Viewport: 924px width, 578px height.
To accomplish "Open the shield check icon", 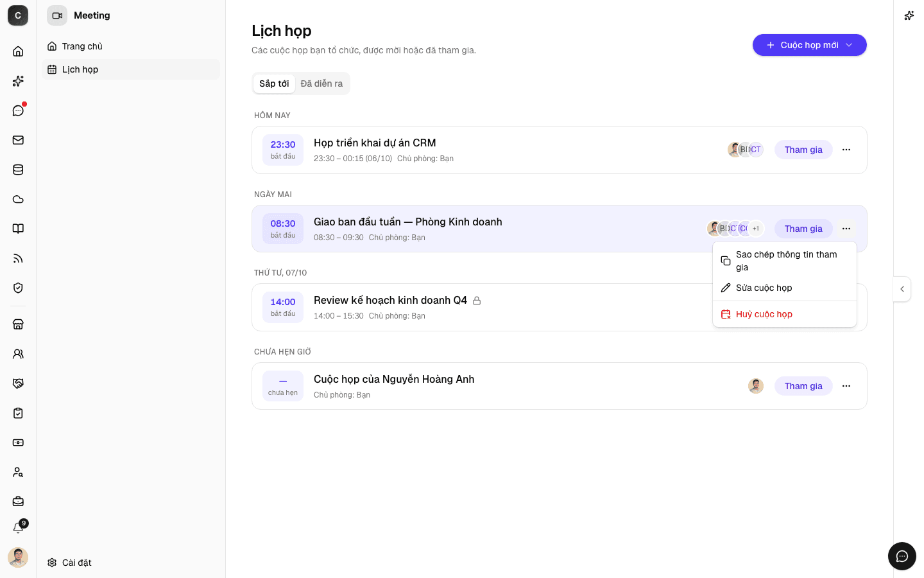I will (x=18, y=288).
